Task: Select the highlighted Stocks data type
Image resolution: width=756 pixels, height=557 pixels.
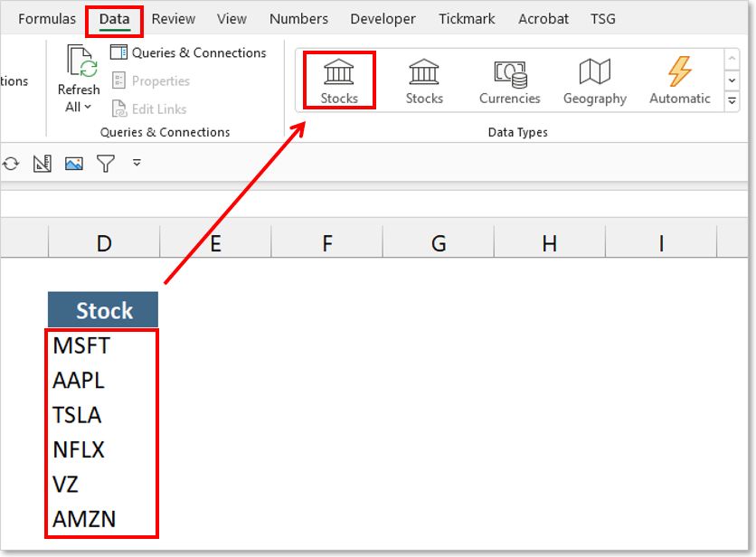Action: pos(338,80)
